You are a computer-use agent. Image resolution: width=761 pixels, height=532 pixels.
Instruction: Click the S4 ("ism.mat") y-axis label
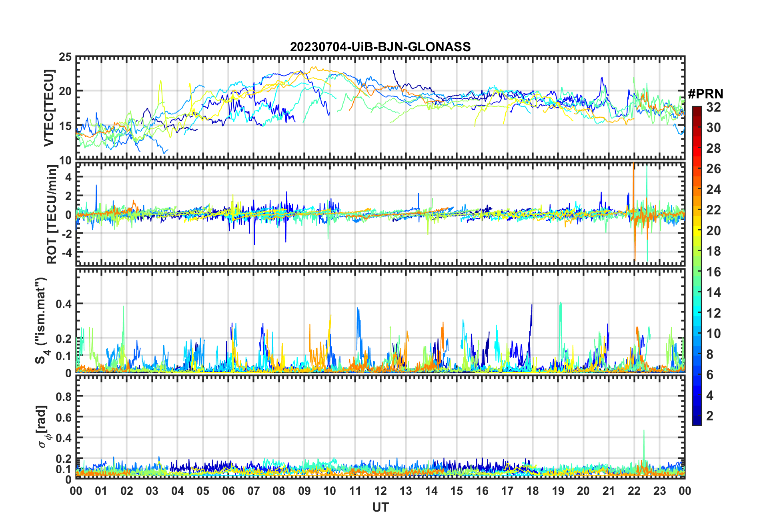click(41, 320)
